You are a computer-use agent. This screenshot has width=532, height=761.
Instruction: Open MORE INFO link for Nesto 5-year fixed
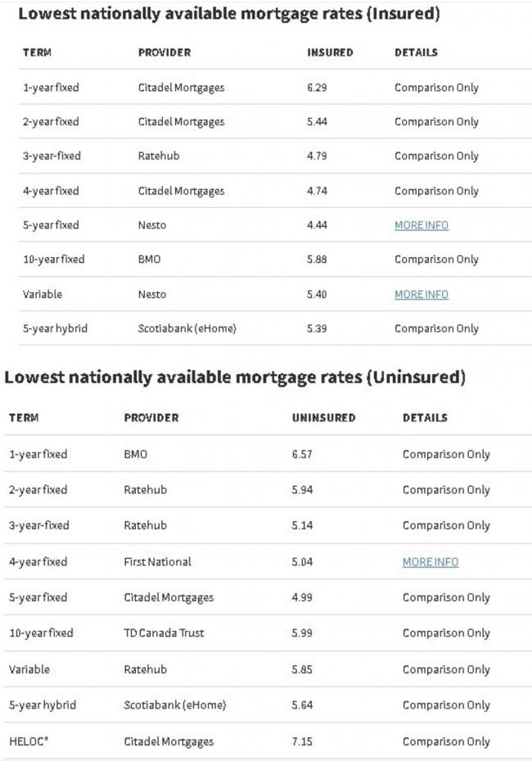422,225
